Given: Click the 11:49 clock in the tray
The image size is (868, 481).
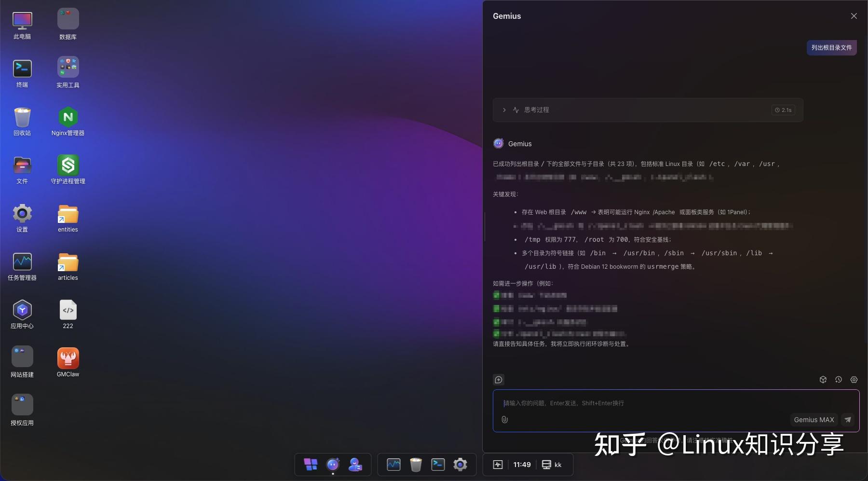Looking at the screenshot, I should click(x=522, y=465).
